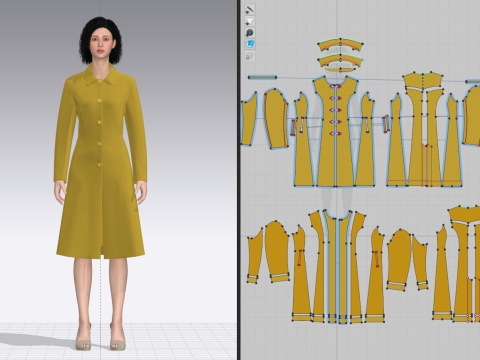Click the lowest button on the 3D coat

click(99, 164)
